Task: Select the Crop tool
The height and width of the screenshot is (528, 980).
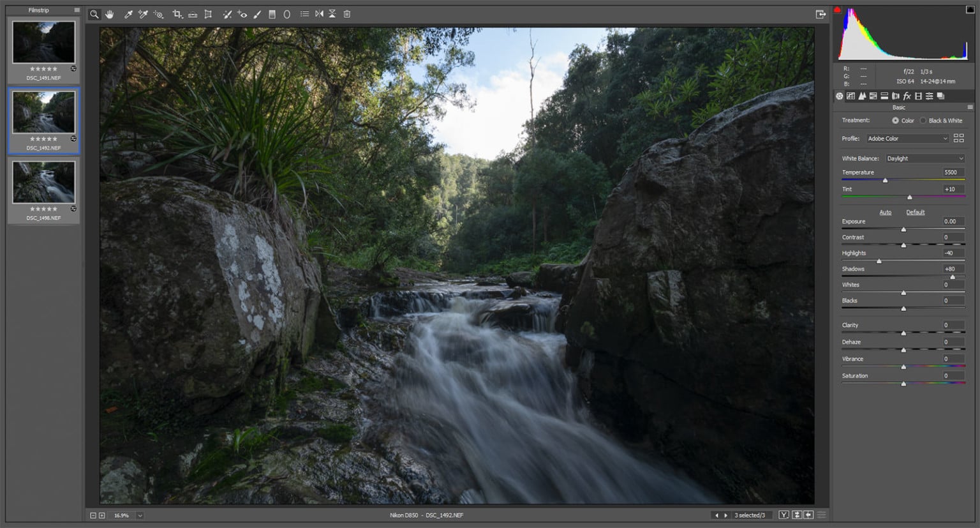Action: tap(178, 13)
